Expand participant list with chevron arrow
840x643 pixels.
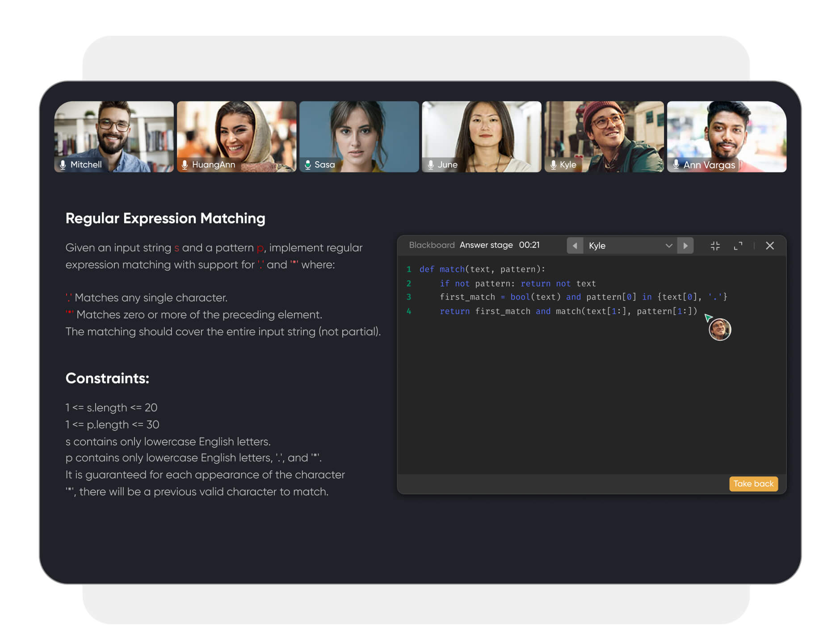click(668, 246)
